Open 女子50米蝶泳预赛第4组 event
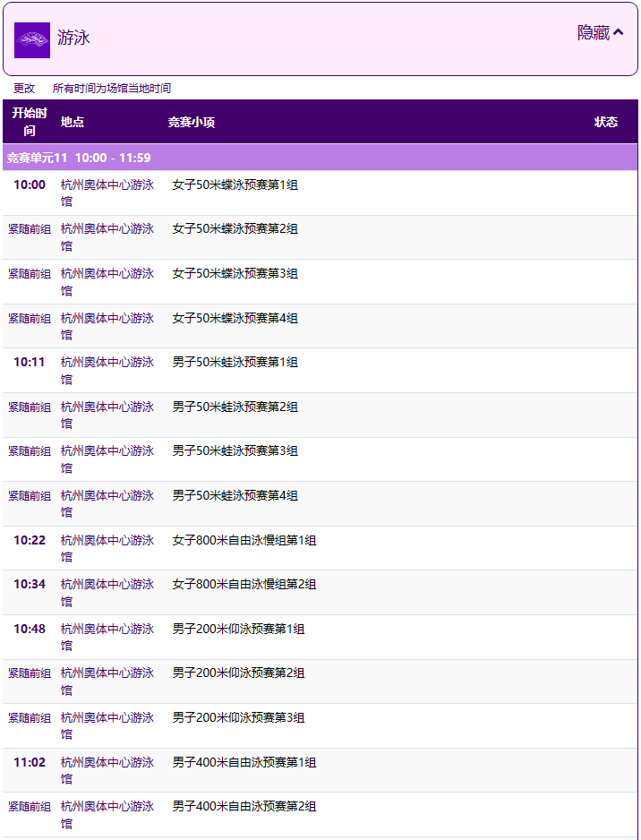641x840 pixels. 235,318
